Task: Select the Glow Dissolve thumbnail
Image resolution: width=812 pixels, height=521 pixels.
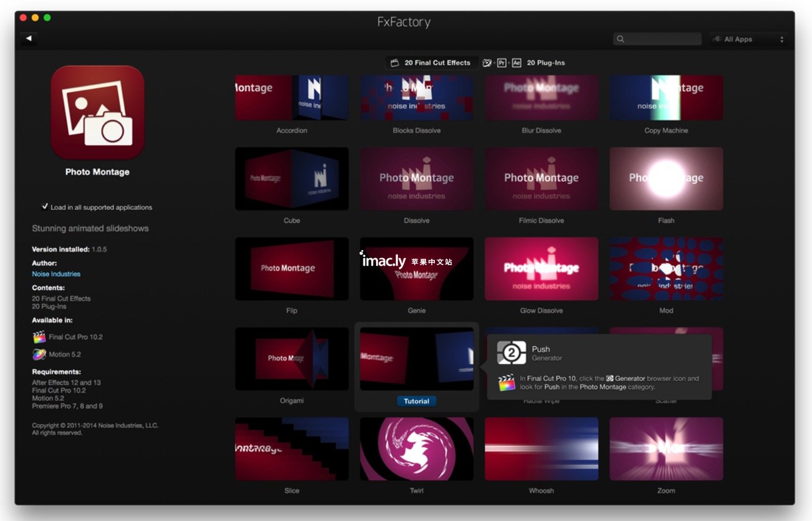Action: click(x=541, y=269)
